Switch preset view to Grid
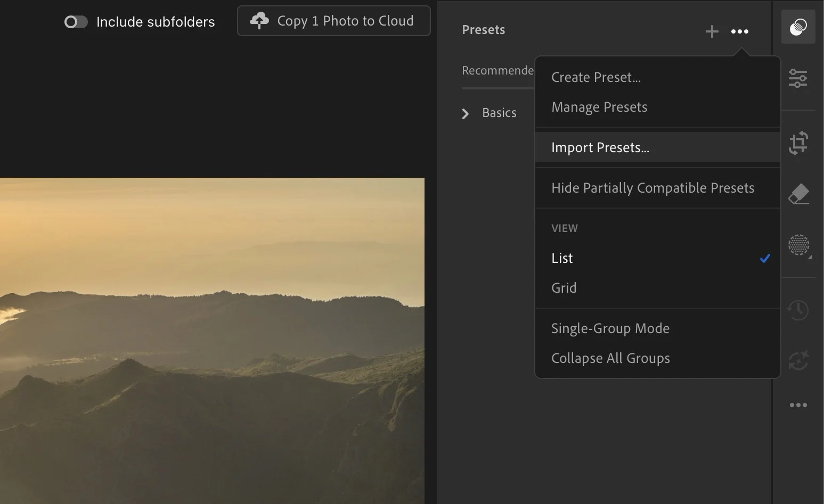The image size is (824, 504). [564, 287]
